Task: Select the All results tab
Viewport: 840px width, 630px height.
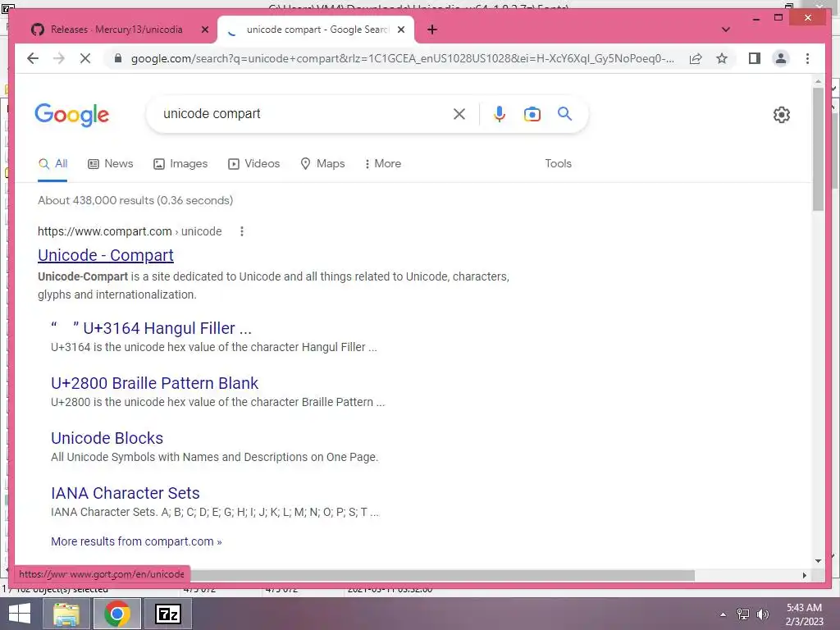Action: pyautogui.click(x=52, y=164)
